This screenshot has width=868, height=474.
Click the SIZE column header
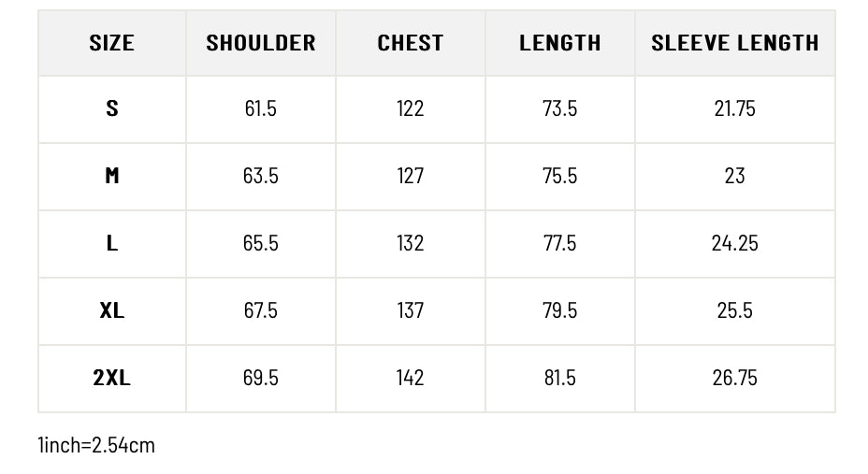[112, 43]
